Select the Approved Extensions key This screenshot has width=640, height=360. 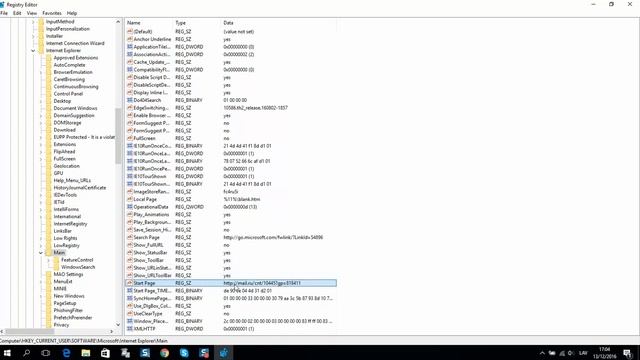76,58
